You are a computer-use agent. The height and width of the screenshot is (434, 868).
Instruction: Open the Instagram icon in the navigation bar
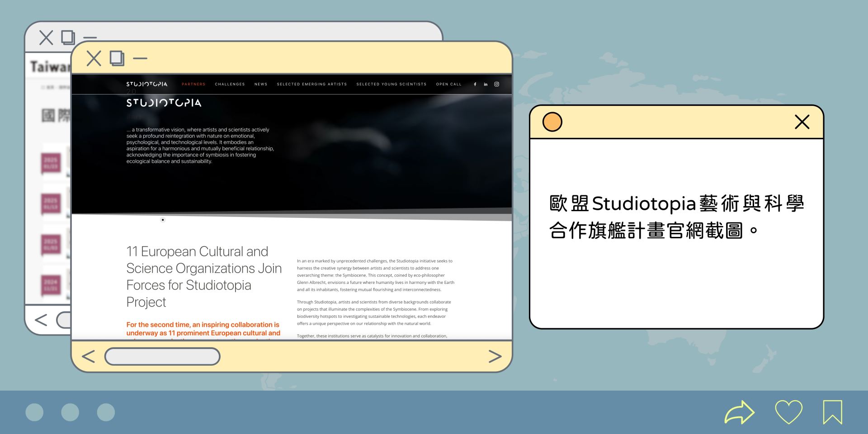pos(496,84)
